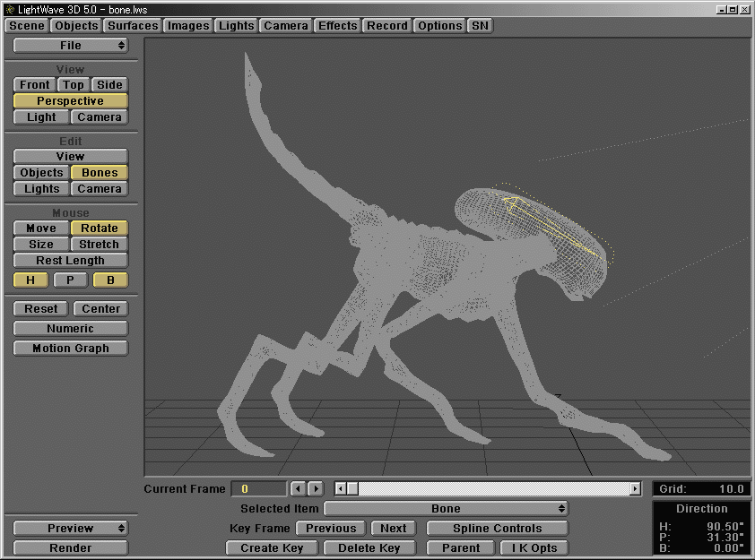Click the Render button
Image resolution: width=755 pixels, height=560 pixels.
click(x=70, y=547)
